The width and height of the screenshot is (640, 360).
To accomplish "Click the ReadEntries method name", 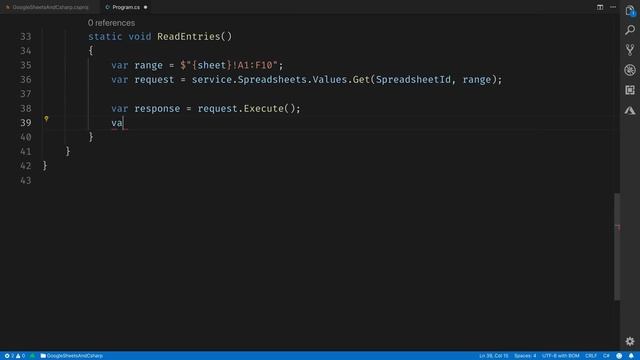I will 189,37.
